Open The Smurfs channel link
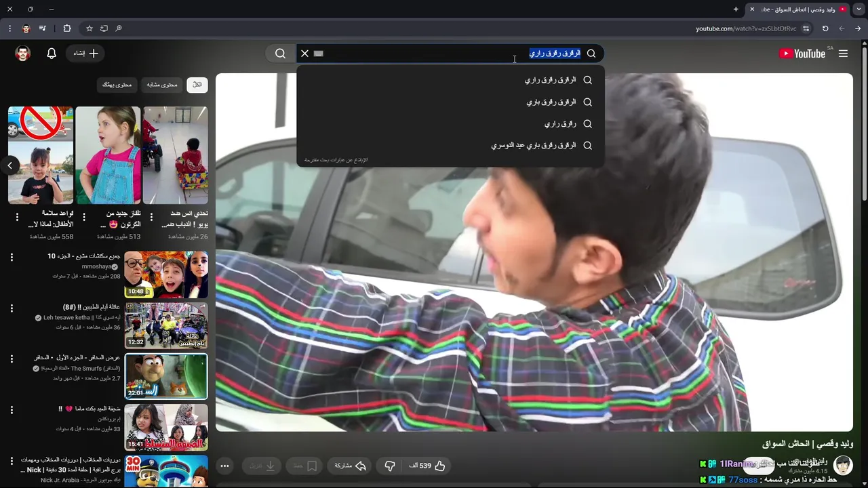The image size is (868, 488). [81, 369]
